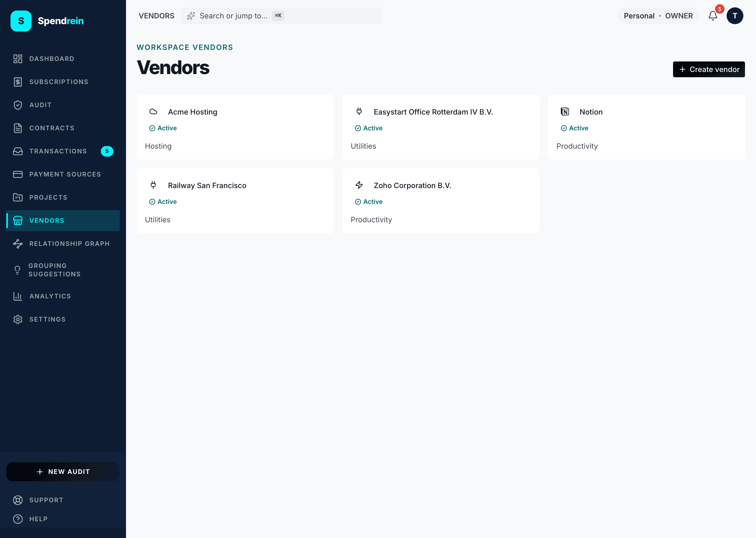
Task: Click the Transactions inbox icon
Action: click(18, 151)
